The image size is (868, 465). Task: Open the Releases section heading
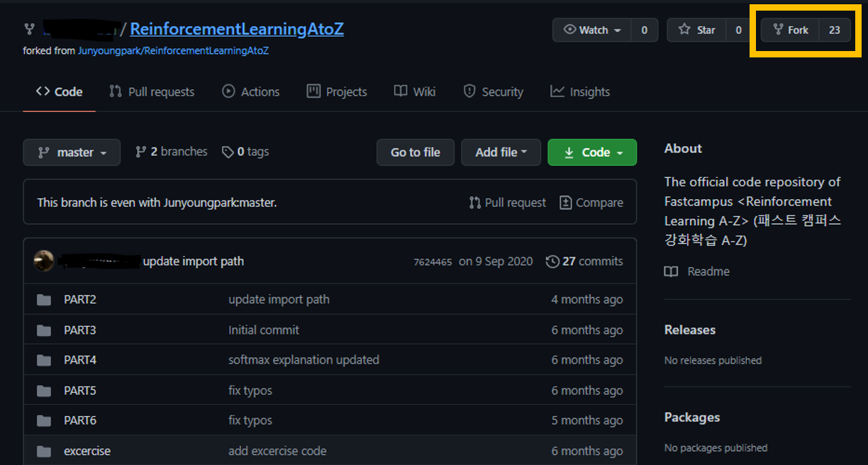(x=690, y=330)
